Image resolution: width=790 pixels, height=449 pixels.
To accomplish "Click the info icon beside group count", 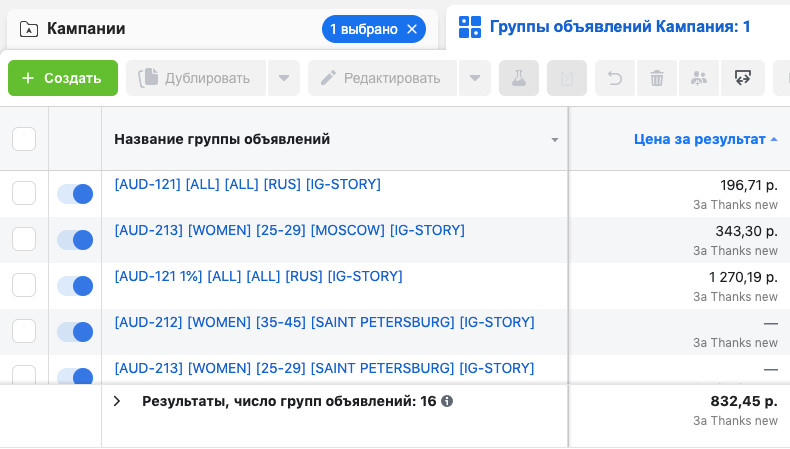I will click(447, 401).
